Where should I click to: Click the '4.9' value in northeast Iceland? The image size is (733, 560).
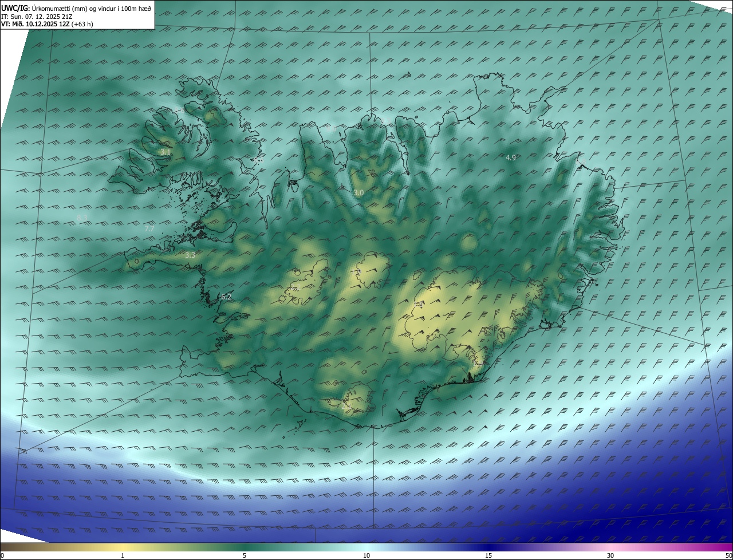[511, 157]
